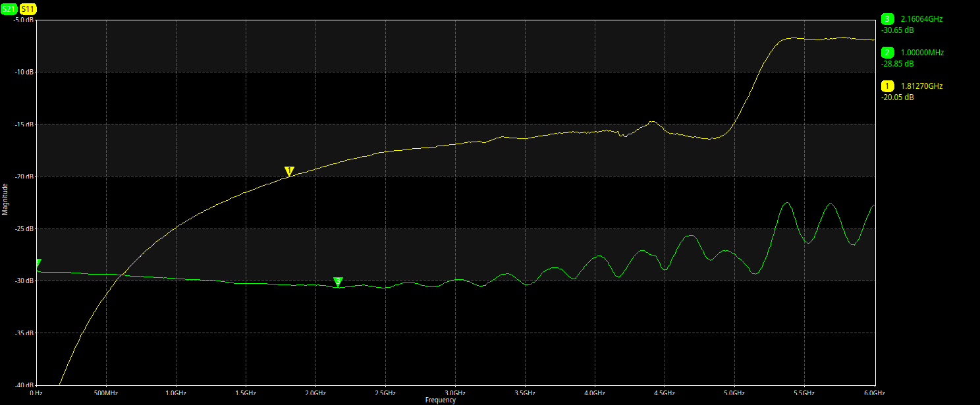
Task: Click the -30 dB axis tick
Action: (25, 281)
